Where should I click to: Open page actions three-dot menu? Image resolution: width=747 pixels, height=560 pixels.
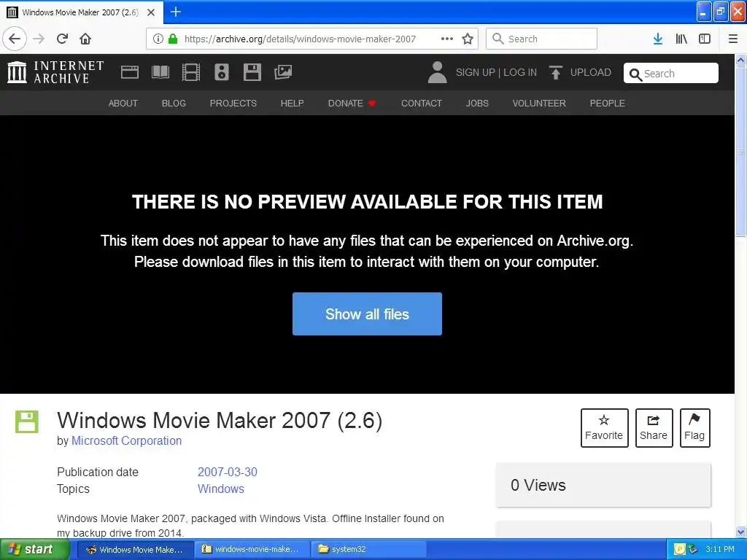pos(447,39)
